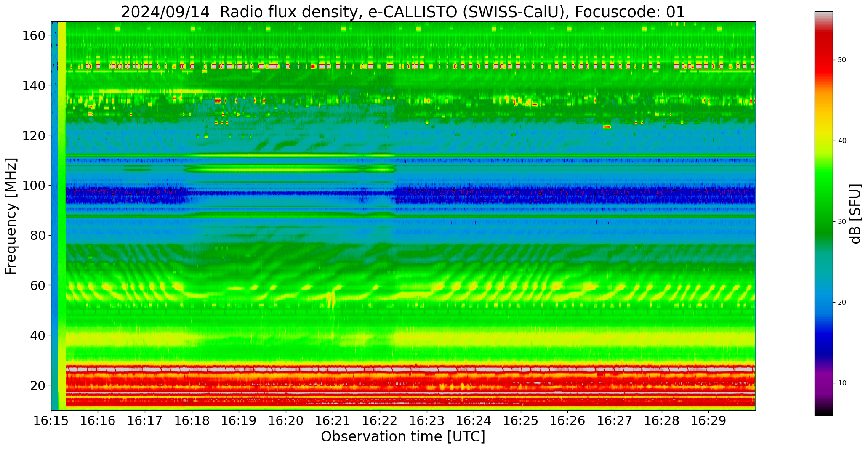The image size is (868, 449).
Task: Click the 'Frequency [MHz]' y-axis label
Action: tap(11, 216)
